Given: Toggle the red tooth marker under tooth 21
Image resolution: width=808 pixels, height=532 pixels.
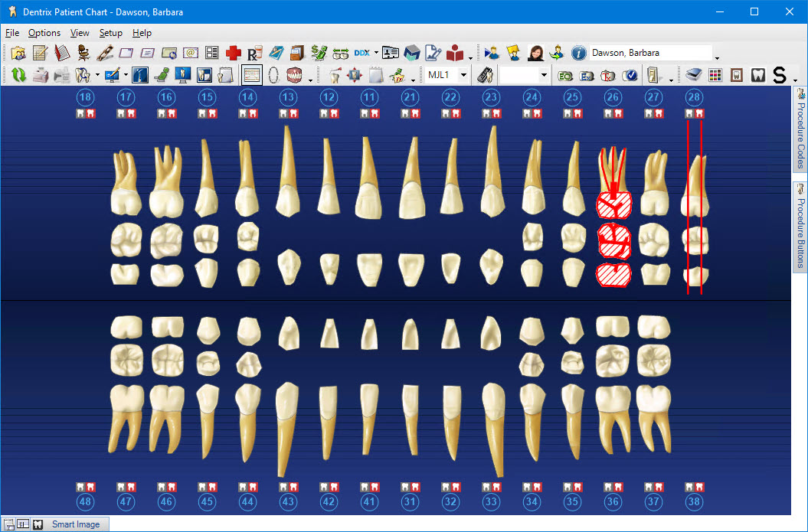Looking at the screenshot, I should point(415,113).
